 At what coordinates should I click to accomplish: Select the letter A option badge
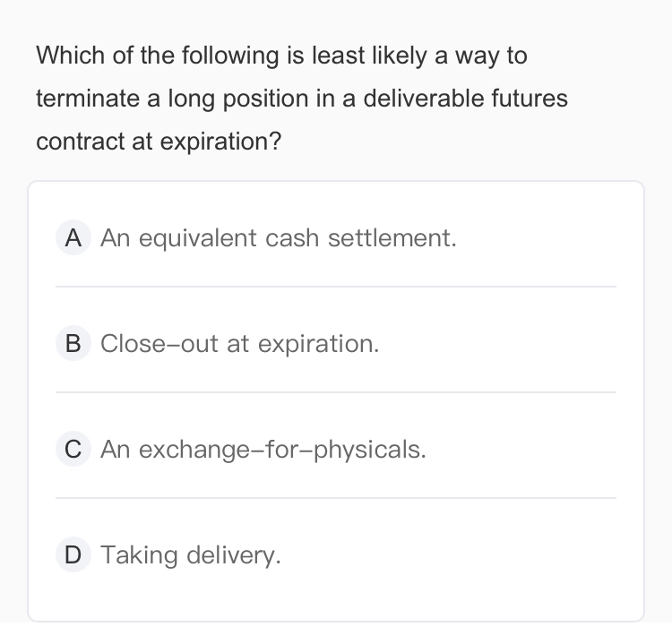[73, 238]
